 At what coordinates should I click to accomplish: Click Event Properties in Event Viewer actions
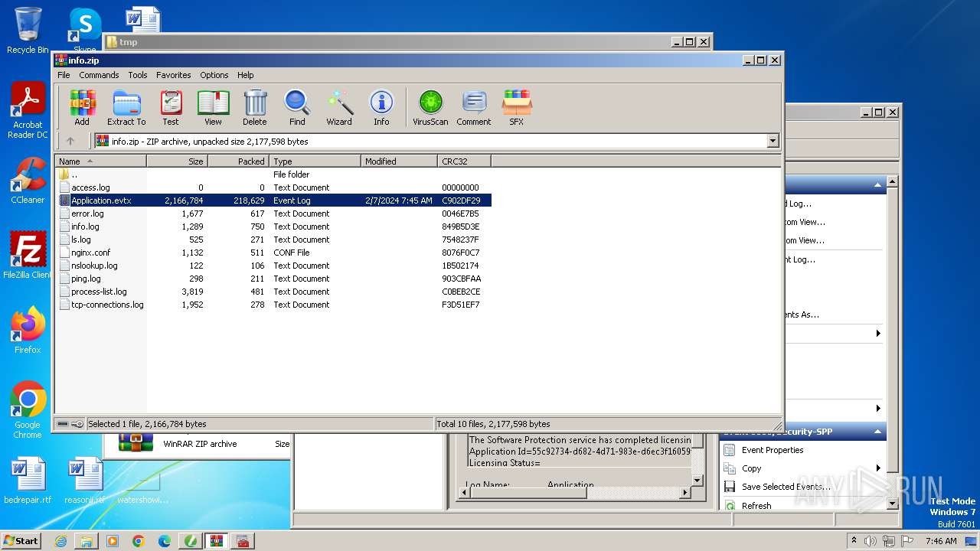coord(773,450)
